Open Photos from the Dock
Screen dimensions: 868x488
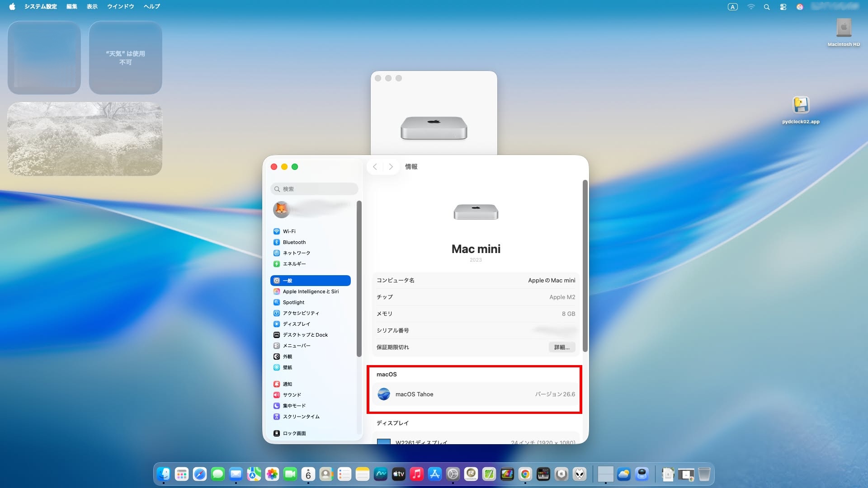tap(272, 474)
